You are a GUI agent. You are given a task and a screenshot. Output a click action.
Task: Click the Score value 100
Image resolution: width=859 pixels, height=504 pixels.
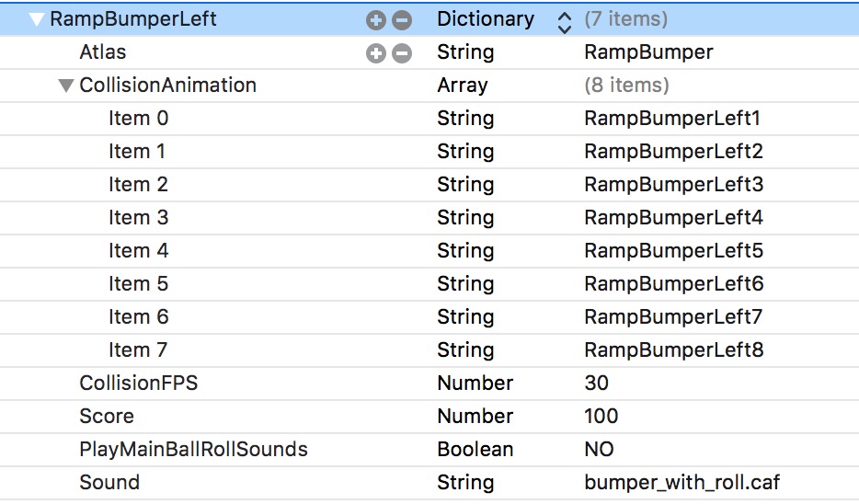(x=601, y=417)
